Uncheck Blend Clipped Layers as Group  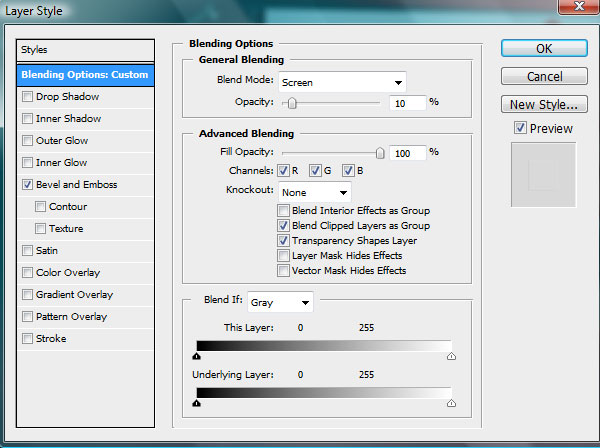pos(283,225)
